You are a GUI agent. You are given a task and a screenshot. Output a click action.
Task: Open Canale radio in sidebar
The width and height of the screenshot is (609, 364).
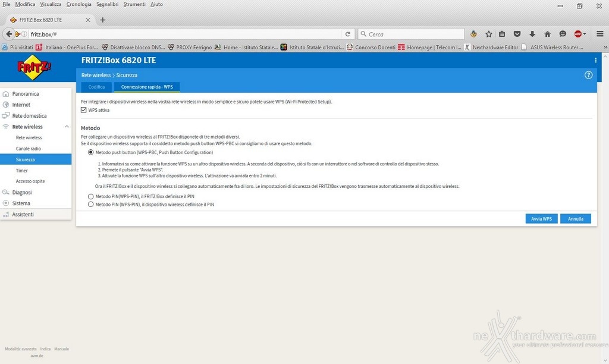click(29, 149)
